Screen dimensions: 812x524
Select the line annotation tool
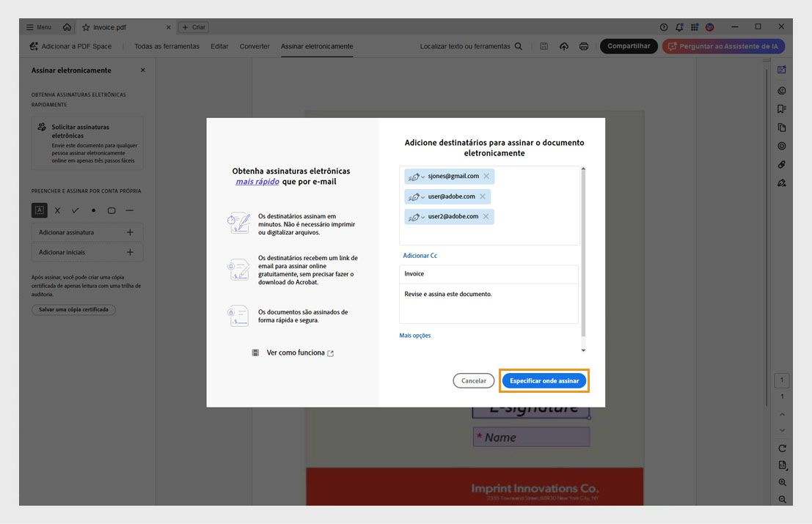pos(129,210)
